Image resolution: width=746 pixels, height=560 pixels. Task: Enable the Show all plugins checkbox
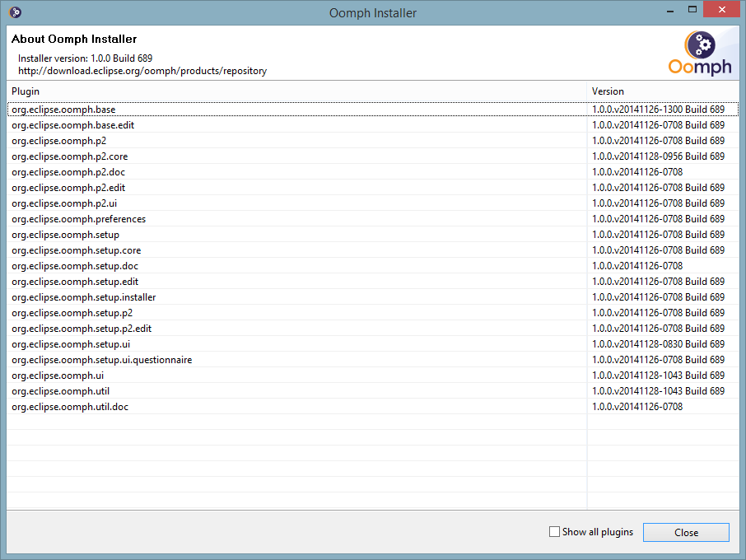click(x=554, y=531)
